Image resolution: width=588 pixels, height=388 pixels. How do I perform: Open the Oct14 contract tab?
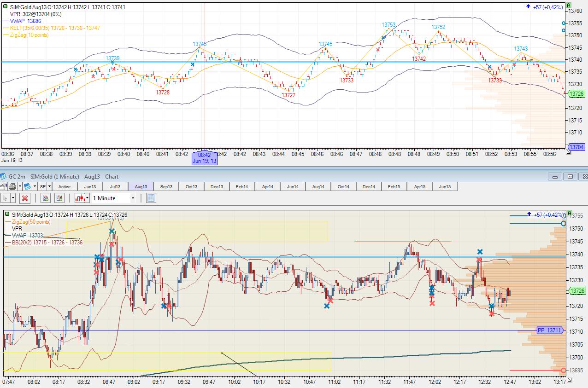[x=343, y=186]
